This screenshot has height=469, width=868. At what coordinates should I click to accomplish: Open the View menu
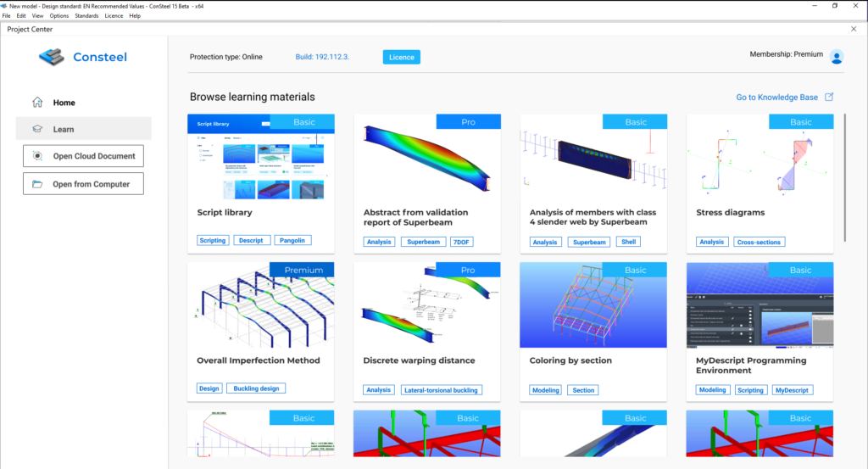37,15
